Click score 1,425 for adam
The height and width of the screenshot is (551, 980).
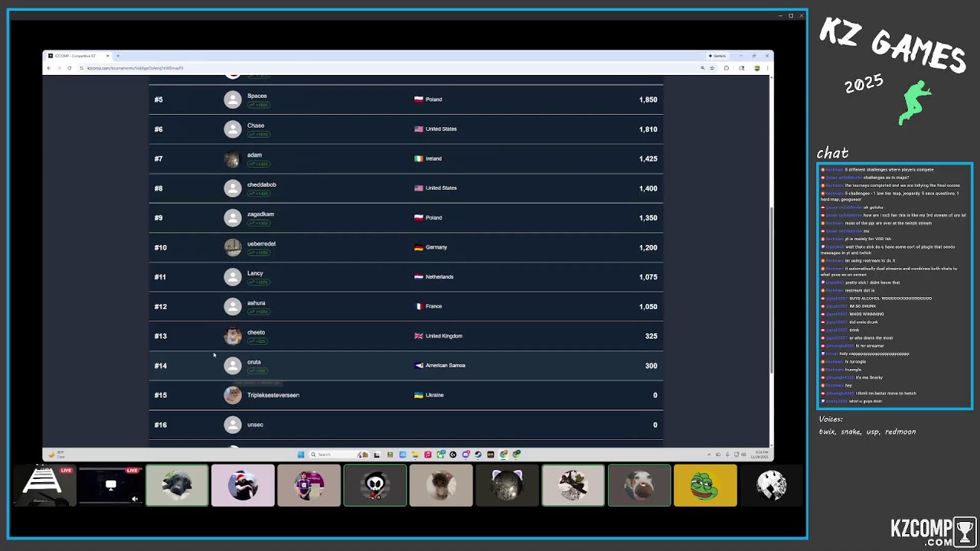tap(648, 158)
